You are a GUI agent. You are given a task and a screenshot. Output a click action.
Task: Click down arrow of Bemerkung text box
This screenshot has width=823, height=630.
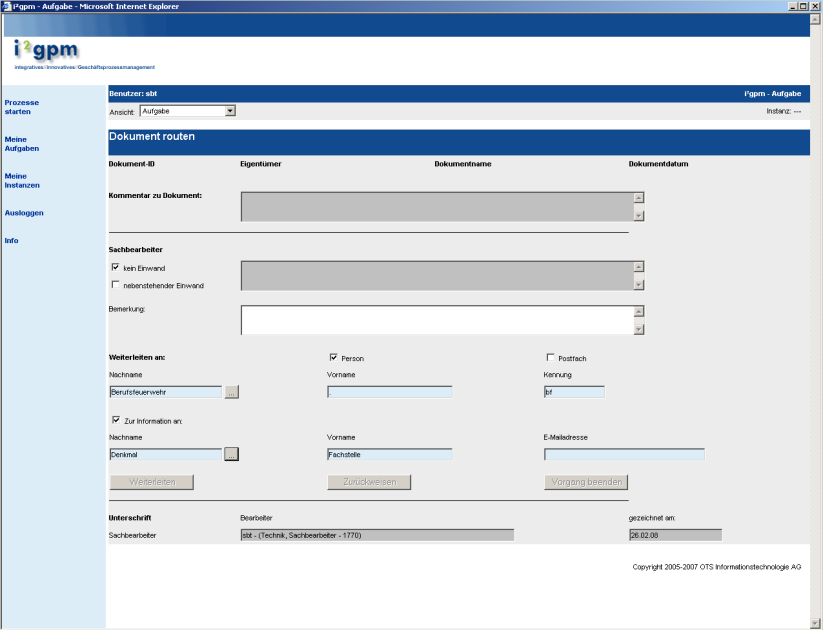(x=638, y=329)
